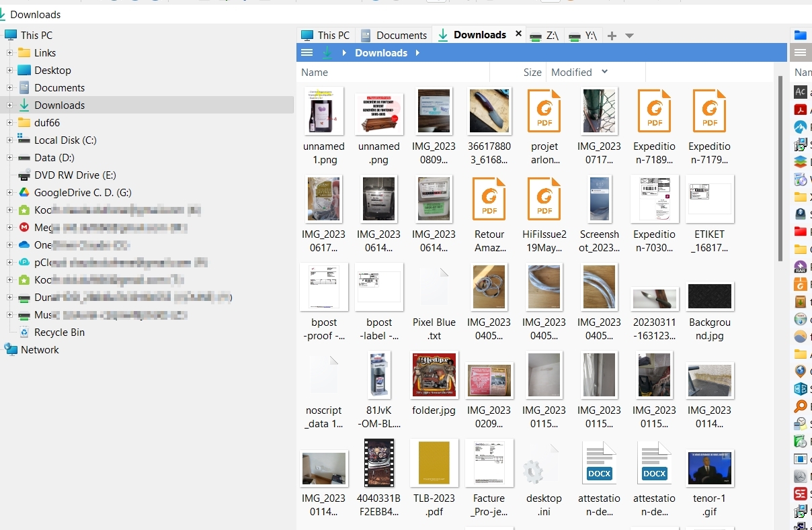
Task: Switch to the Documents tab
Action: pyautogui.click(x=394, y=35)
